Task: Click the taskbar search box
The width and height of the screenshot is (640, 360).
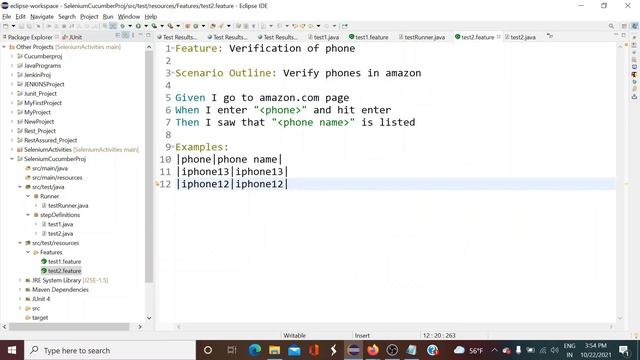Action: click(x=110, y=350)
